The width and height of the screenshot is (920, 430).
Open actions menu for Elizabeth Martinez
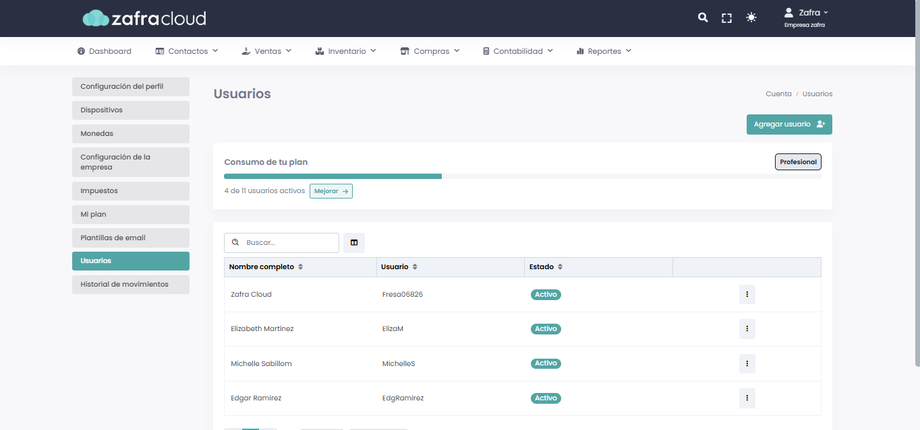point(746,329)
